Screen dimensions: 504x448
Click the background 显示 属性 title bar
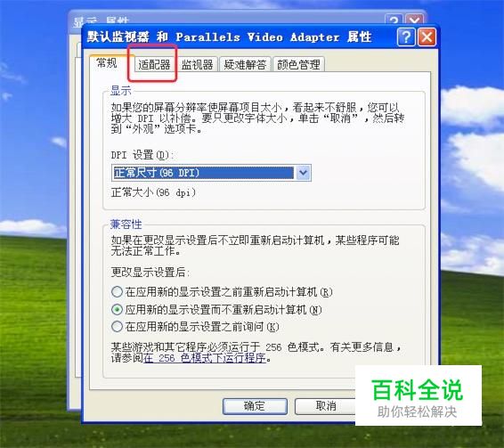pos(225,20)
